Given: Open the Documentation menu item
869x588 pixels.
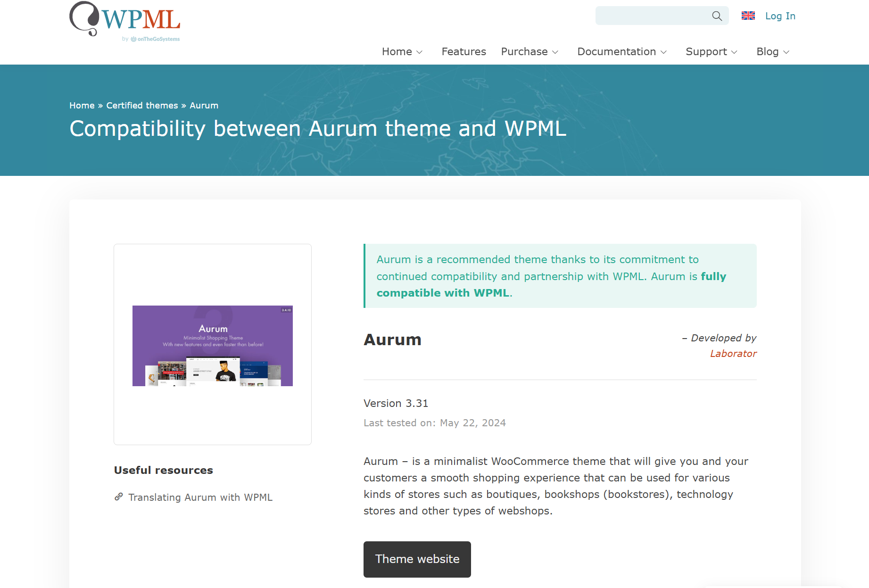Looking at the screenshot, I should [x=616, y=52].
